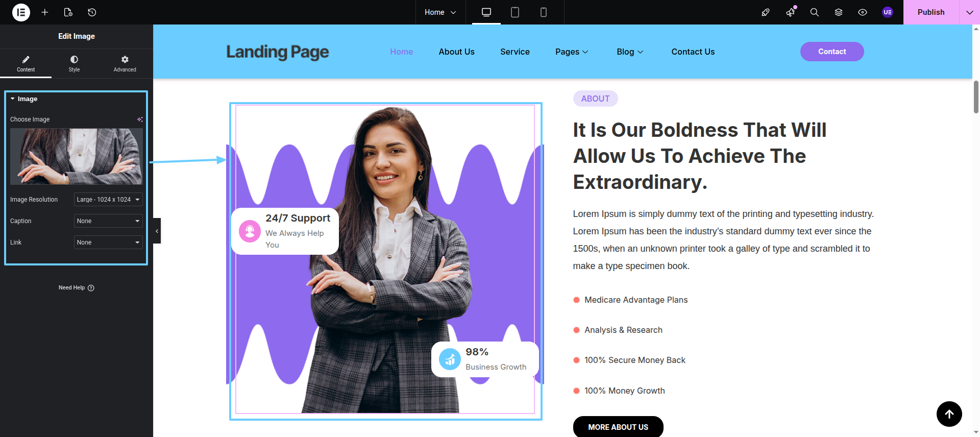Open the revision history icon

(92, 12)
